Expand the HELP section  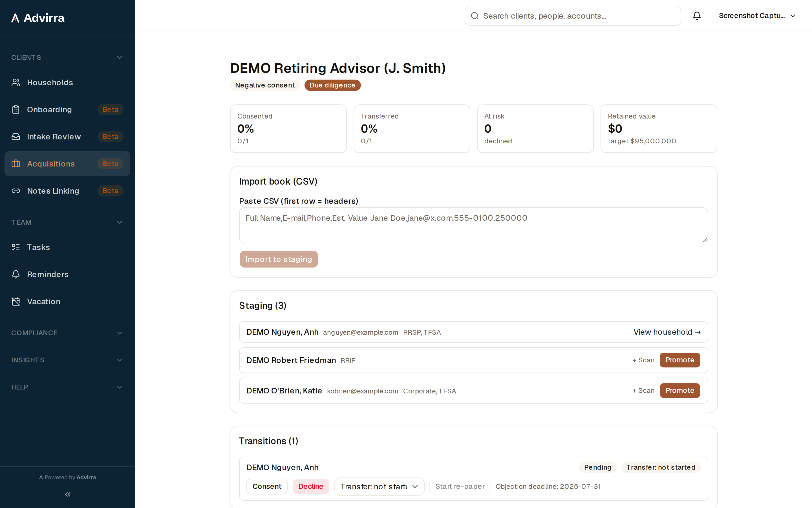pos(67,387)
